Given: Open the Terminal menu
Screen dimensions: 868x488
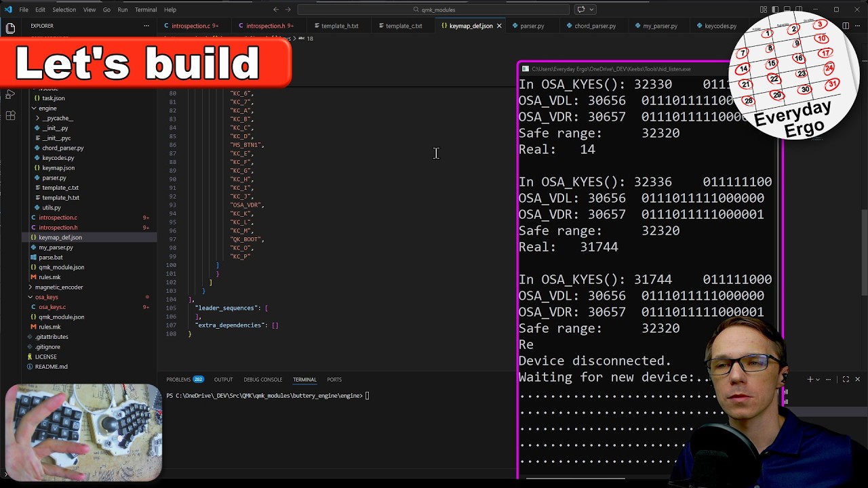Looking at the screenshot, I should coord(146,9).
